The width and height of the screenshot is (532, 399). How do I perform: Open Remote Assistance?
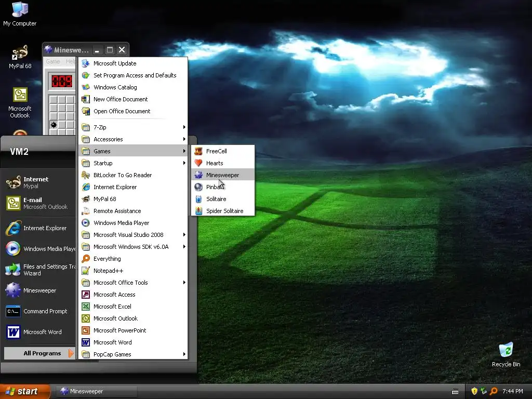pos(133,211)
